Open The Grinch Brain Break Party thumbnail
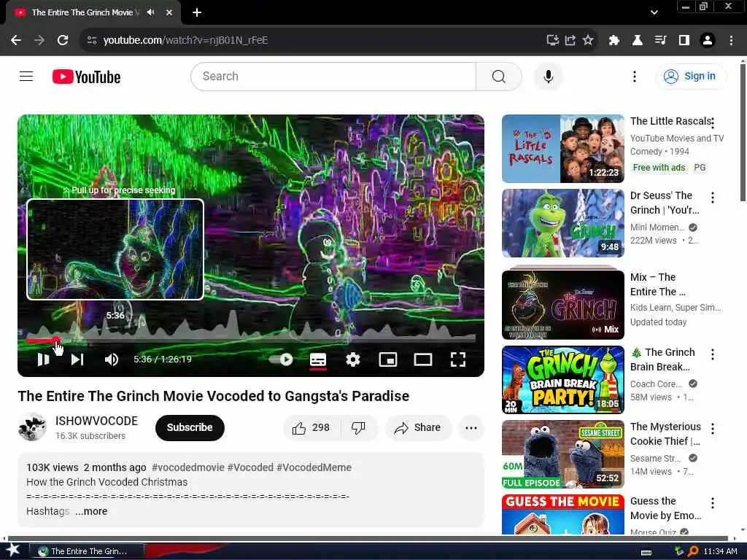Viewport: 747px width, 560px height. point(562,379)
